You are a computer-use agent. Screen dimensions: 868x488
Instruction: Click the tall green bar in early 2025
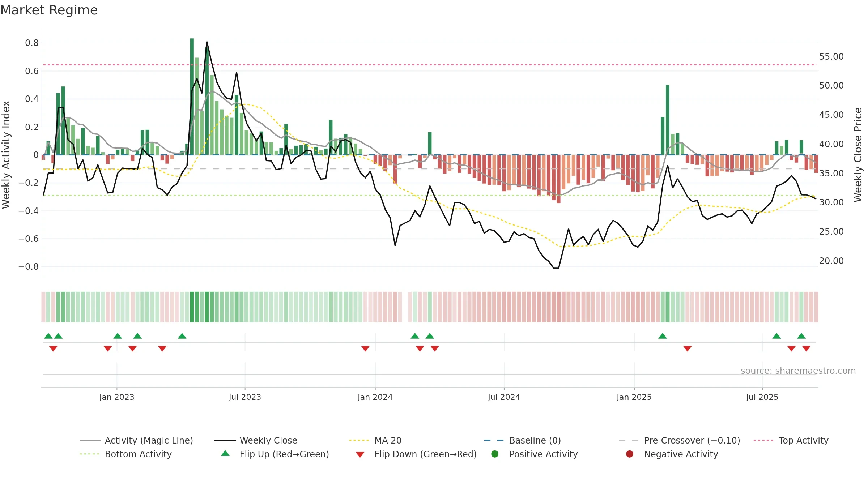(668, 120)
